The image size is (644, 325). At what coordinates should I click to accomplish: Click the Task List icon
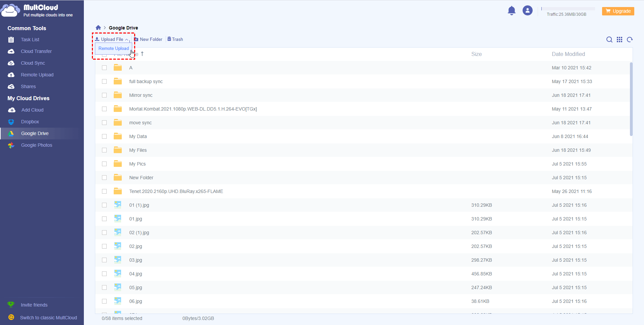pyautogui.click(x=11, y=40)
